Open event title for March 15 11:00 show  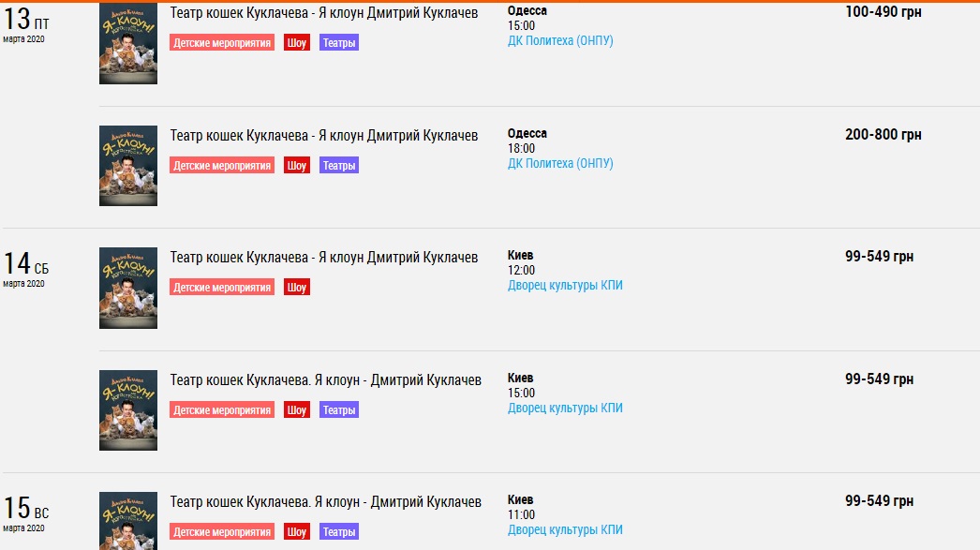[326, 502]
